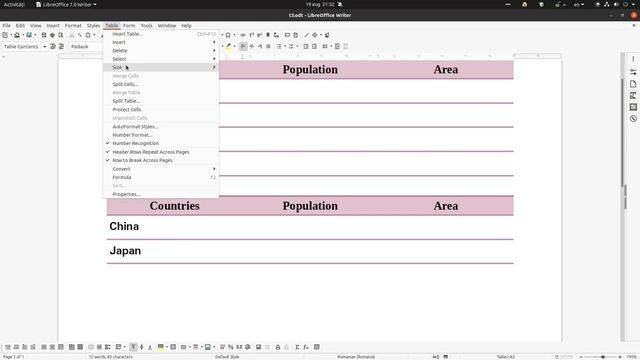
Task: Toggle the unordered bullet list icon
Action: (x=279, y=47)
